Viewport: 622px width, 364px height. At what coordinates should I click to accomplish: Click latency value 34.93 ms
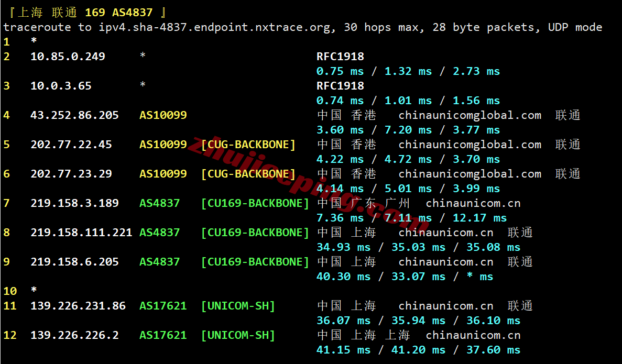pos(344,247)
